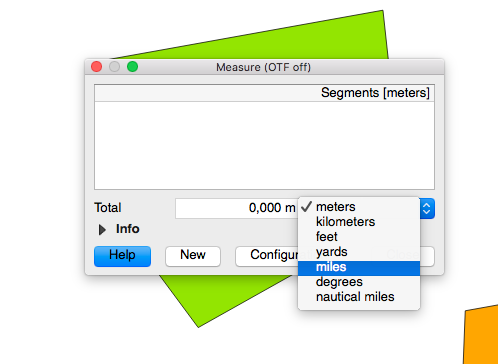The height and width of the screenshot is (364, 498).
Task: Pick feet in the units dropdown
Action: (359, 237)
